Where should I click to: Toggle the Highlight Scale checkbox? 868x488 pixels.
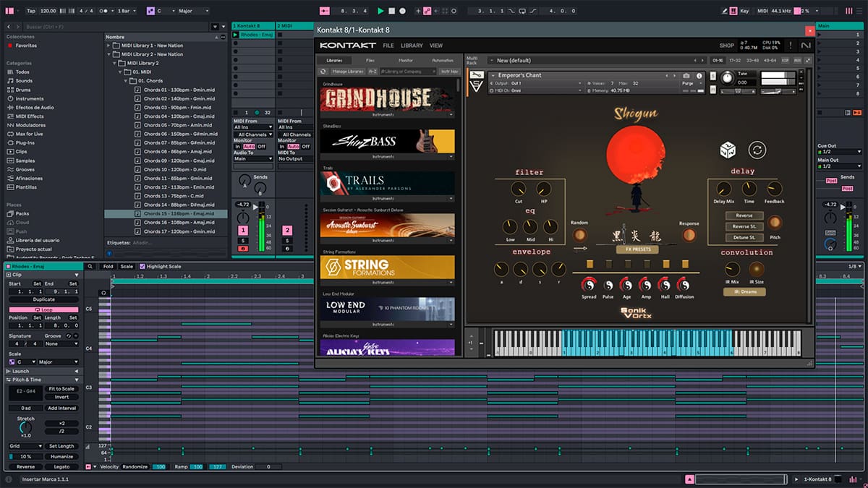point(142,266)
